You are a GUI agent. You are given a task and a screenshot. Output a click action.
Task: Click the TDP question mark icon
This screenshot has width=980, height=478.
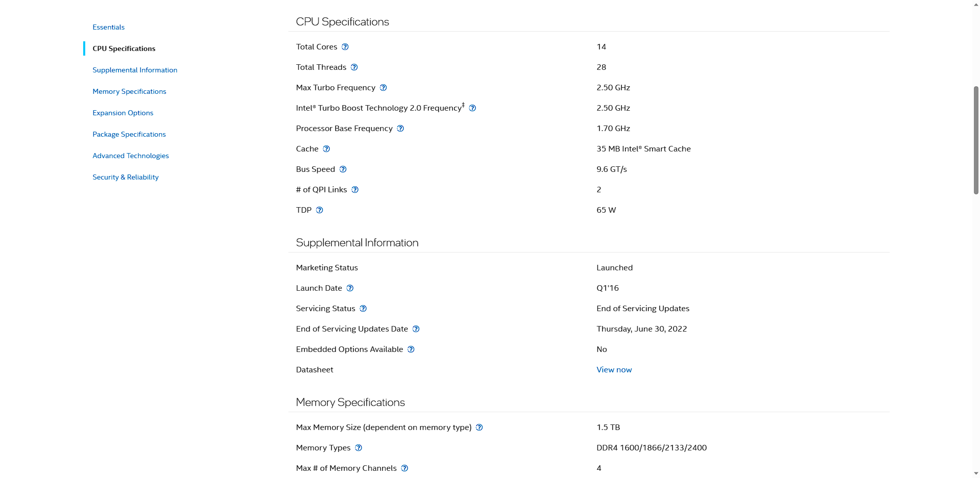[x=320, y=210]
